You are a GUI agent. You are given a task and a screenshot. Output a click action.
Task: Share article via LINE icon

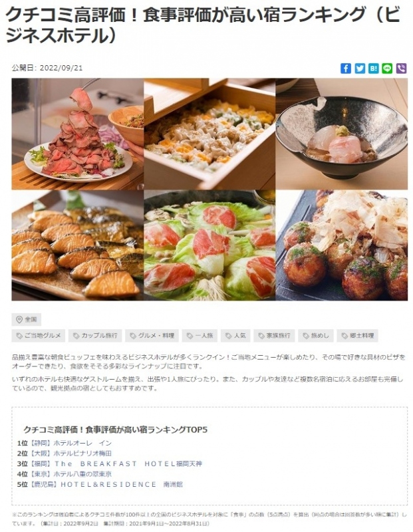(x=387, y=68)
